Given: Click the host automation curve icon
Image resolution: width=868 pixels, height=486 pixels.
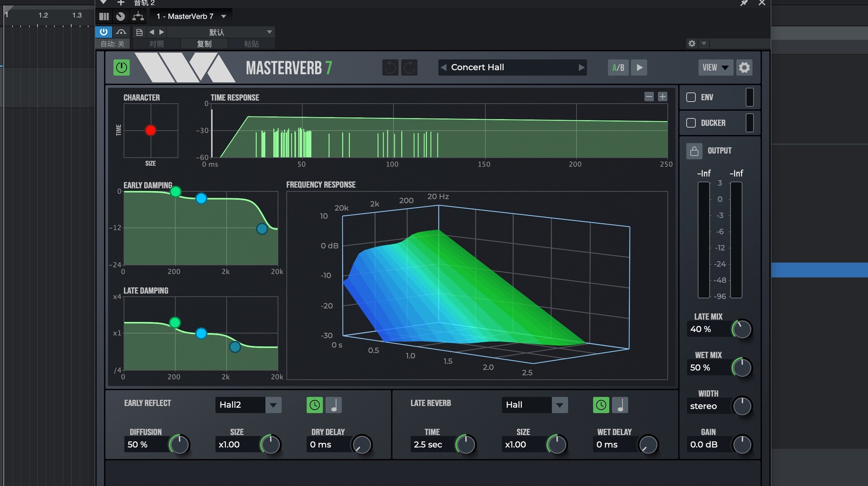Looking at the screenshot, I should click(121, 32).
